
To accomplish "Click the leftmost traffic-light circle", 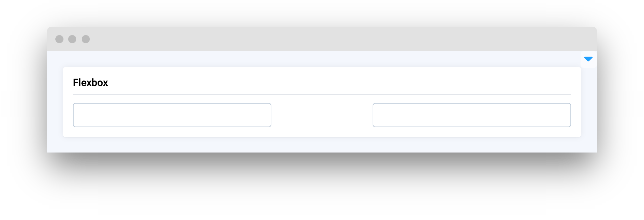I will click(x=59, y=39).
